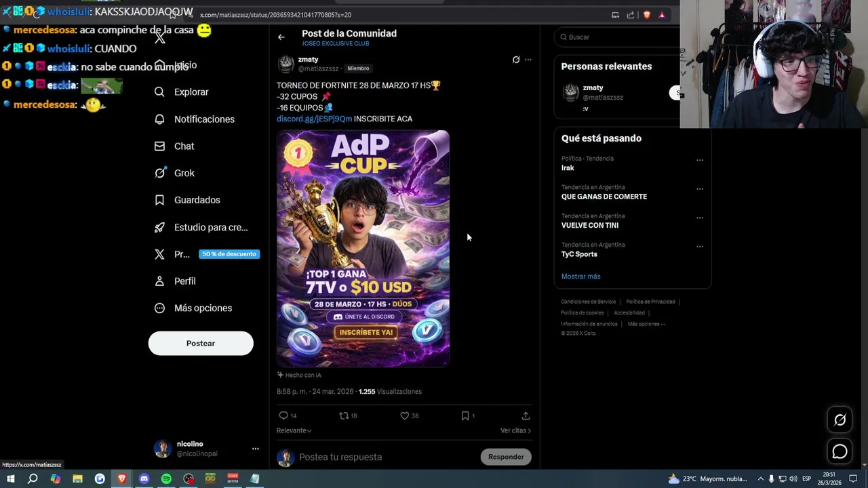Click the Windows Start button
The image size is (868, 488).
[x=10, y=479]
